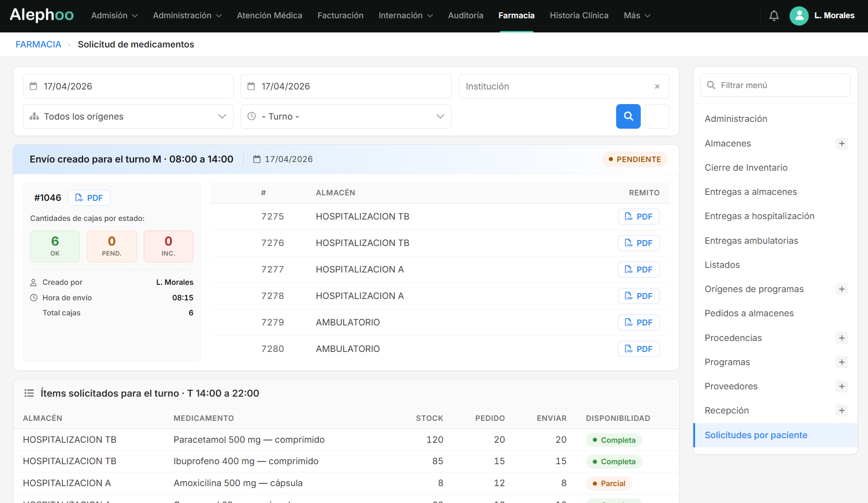Screen dimensions: 868x503
Task: Click the blue search magnifier button
Action: coord(628,116)
